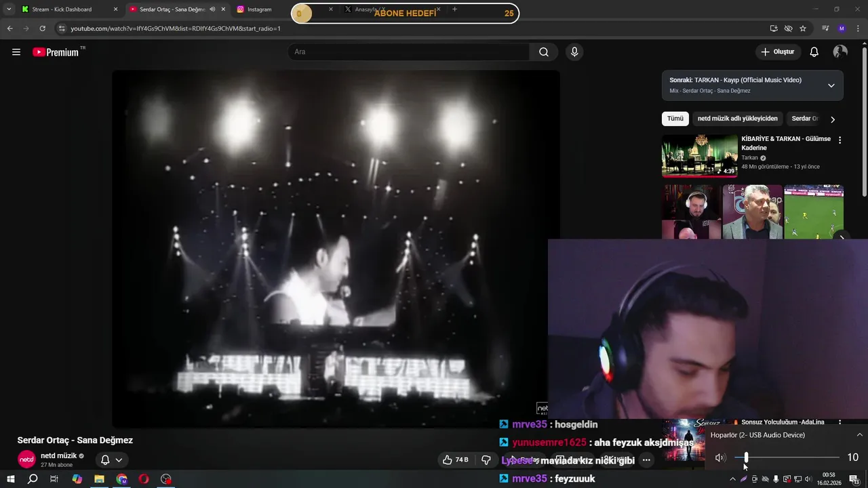Image resolution: width=868 pixels, height=488 pixels.
Task: Adjust the Hoparlör volume slider
Action: [787, 457]
